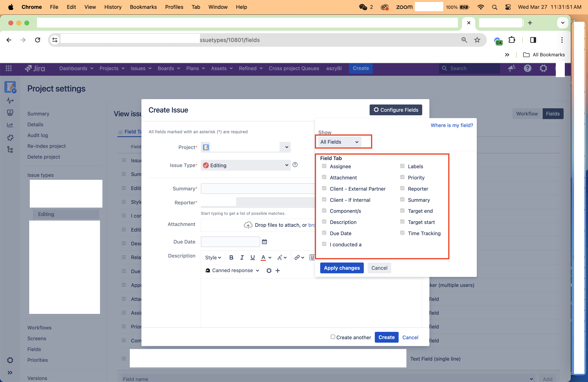Click the Summary input field
Viewport: 588px width, 382px height.
pos(258,189)
